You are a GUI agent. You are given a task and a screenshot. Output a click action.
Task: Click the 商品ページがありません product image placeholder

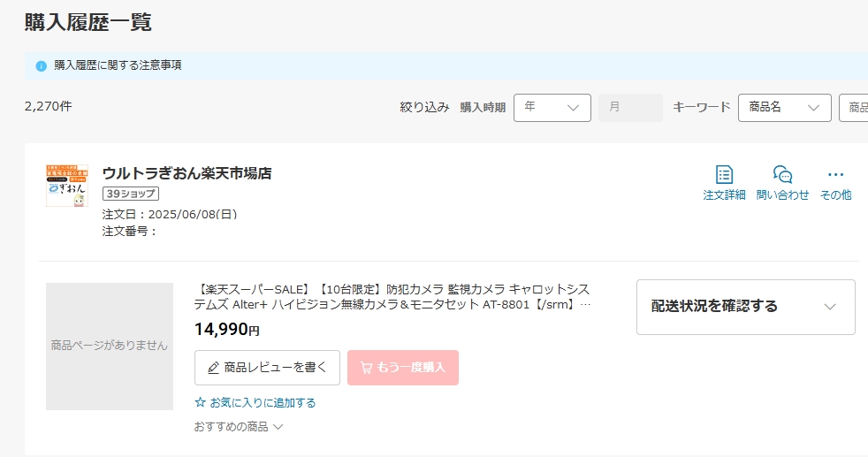coord(110,347)
